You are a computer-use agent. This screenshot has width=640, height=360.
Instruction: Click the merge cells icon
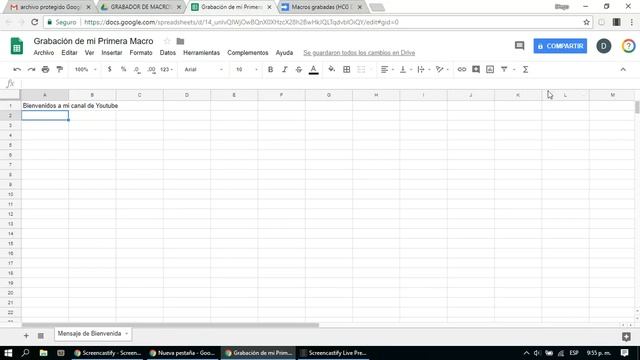[361, 69]
